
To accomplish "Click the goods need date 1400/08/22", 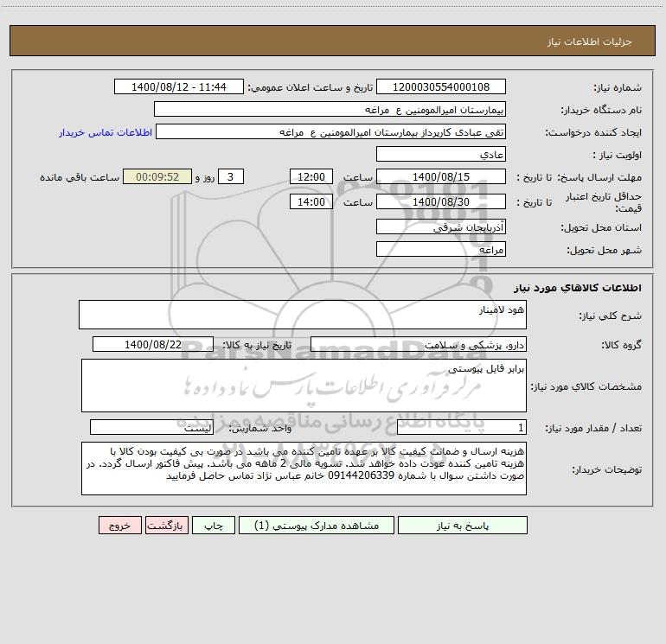I will tap(153, 344).
